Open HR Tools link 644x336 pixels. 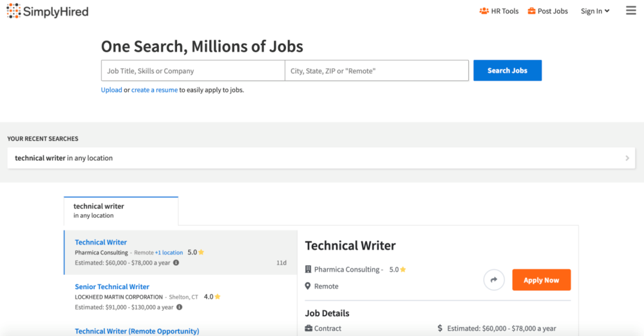[499, 11]
